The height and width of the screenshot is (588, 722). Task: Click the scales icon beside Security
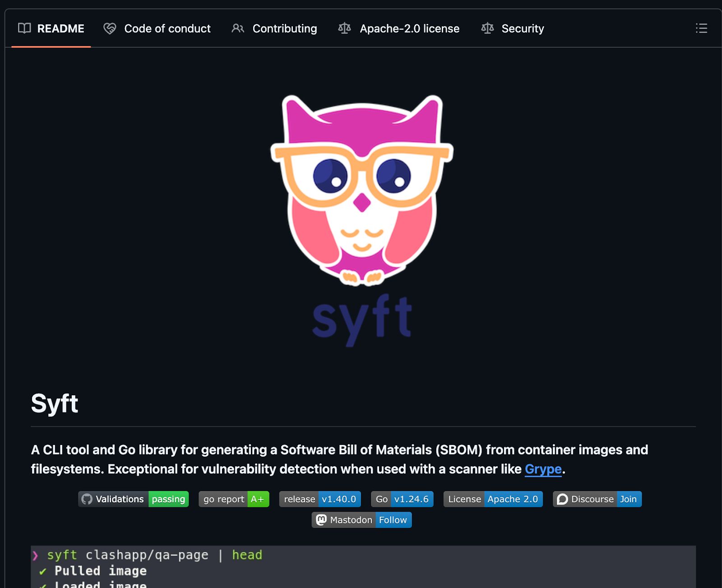tap(487, 28)
